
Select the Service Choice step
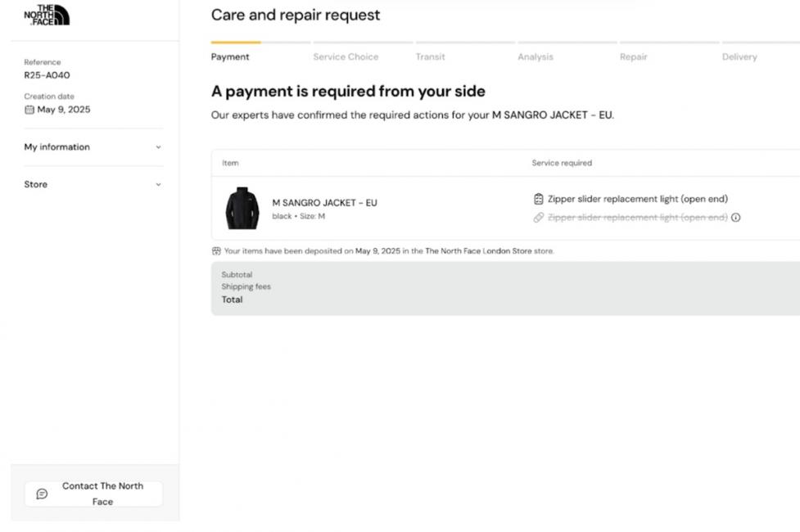346,56
